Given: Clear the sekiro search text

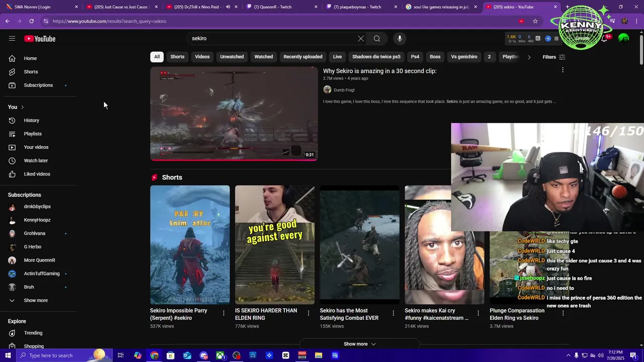Looking at the screenshot, I should 361,39.
